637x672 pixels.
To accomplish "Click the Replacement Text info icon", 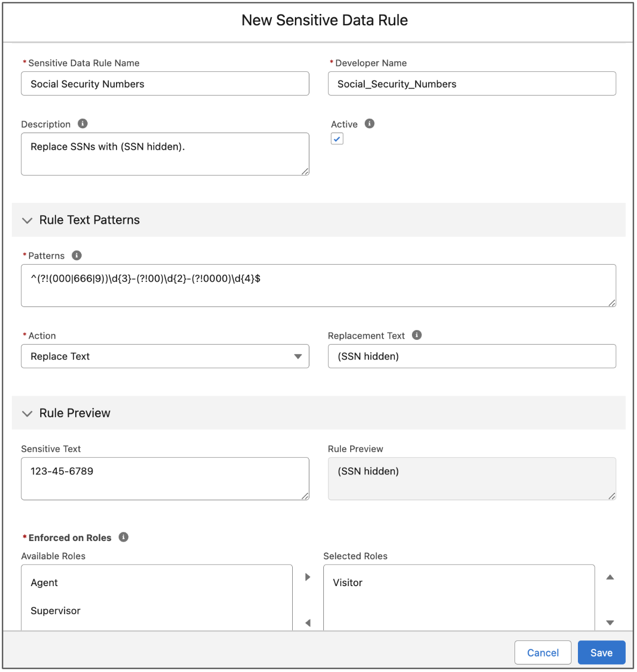I will tap(417, 335).
